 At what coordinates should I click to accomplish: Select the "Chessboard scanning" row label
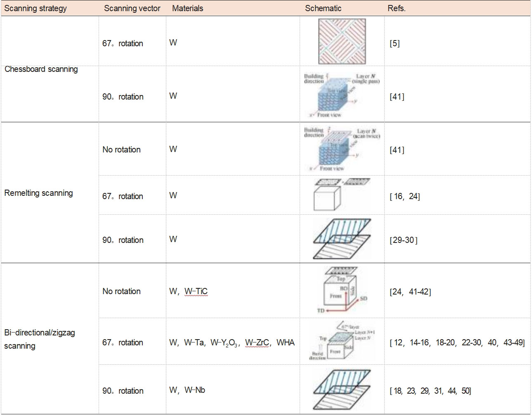click(41, 69)
